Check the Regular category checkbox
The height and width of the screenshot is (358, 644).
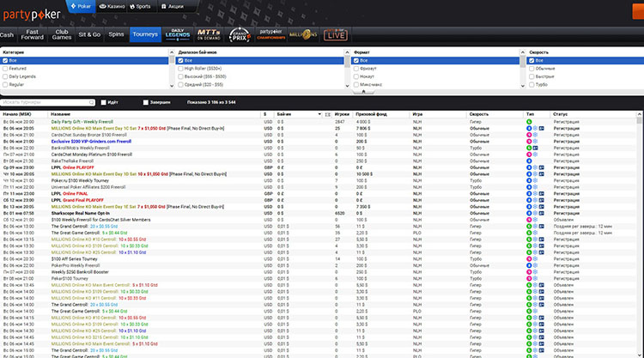(5, 85)
